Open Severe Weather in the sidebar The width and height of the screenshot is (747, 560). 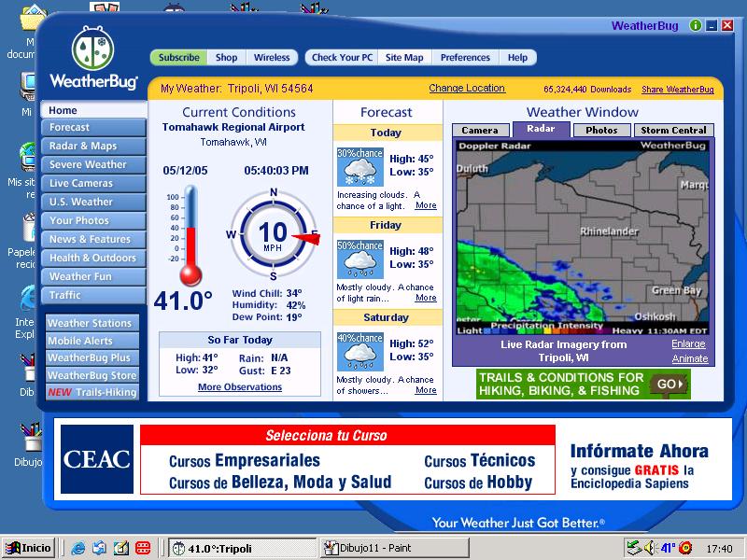93,165
